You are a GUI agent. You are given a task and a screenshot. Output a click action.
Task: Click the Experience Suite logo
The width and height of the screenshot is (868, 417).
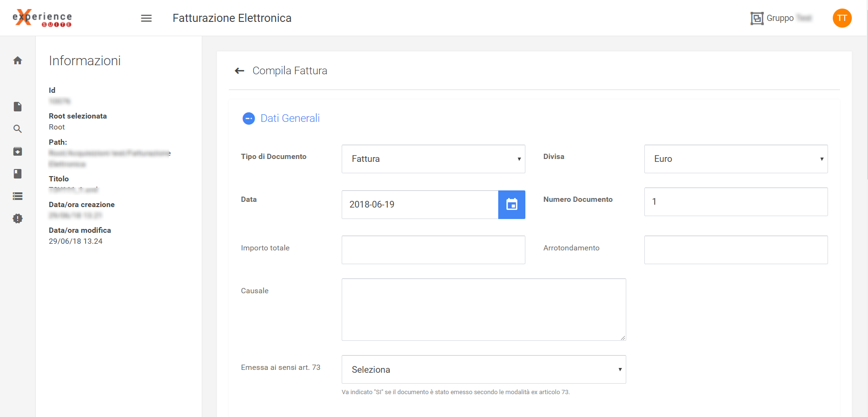point(42,18)
